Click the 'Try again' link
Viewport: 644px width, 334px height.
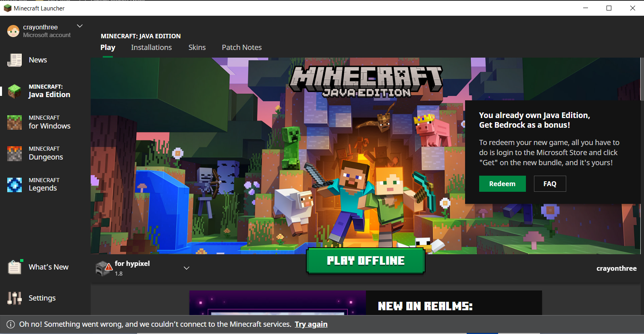(x=311, y=324)
